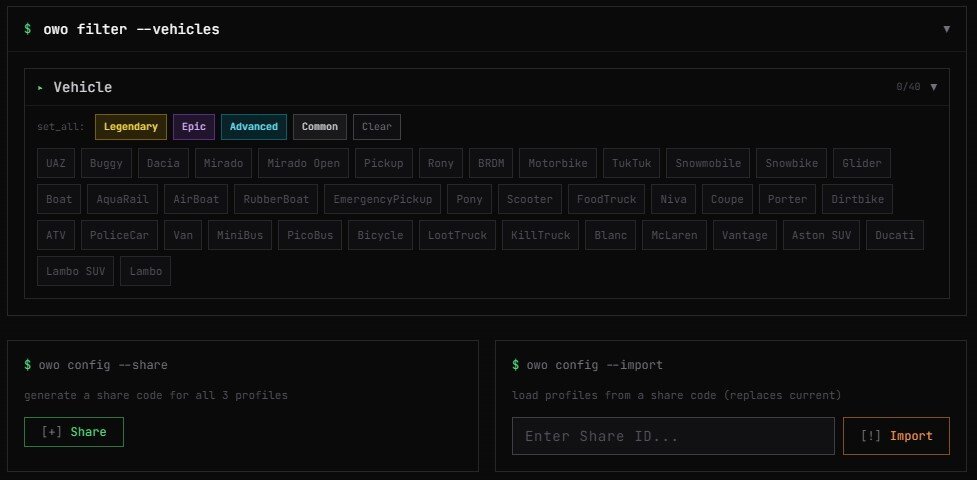Viewport: 977px width, 480px height.
Task: Toggle the Rony vehicle chip
Action: [x=441, y=163]
